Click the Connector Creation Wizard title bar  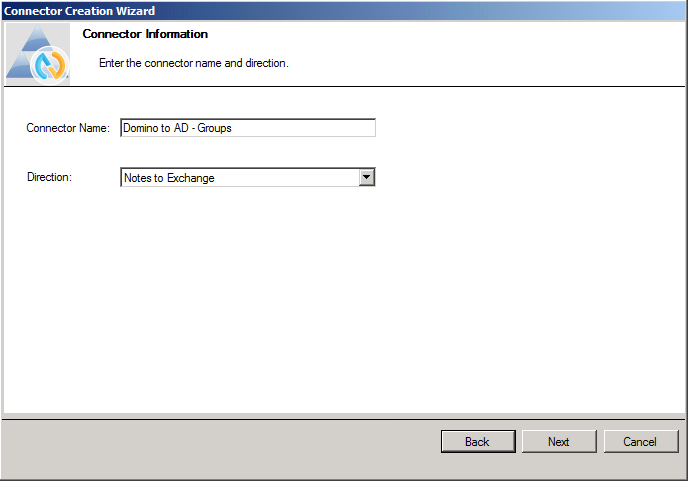click(x=344, y=11)
